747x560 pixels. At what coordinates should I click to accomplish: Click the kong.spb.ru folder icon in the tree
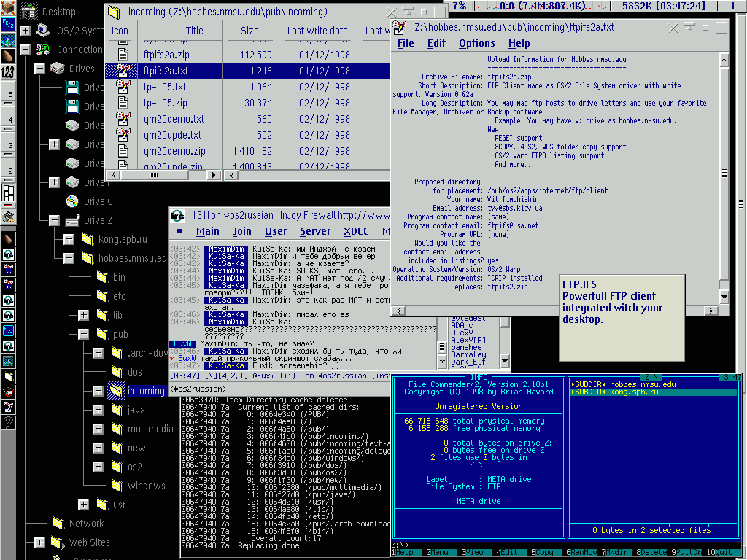(x=88, y=239)
